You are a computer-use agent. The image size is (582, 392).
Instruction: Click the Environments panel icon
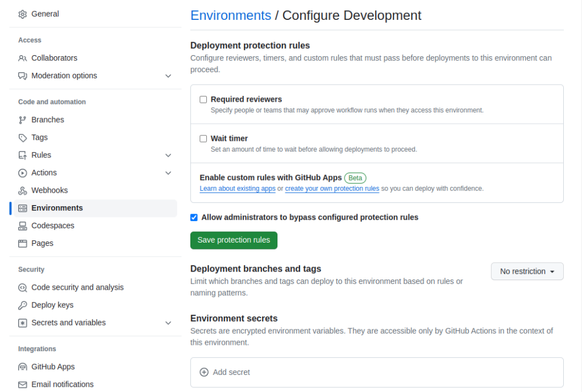[x=22, y=208]
